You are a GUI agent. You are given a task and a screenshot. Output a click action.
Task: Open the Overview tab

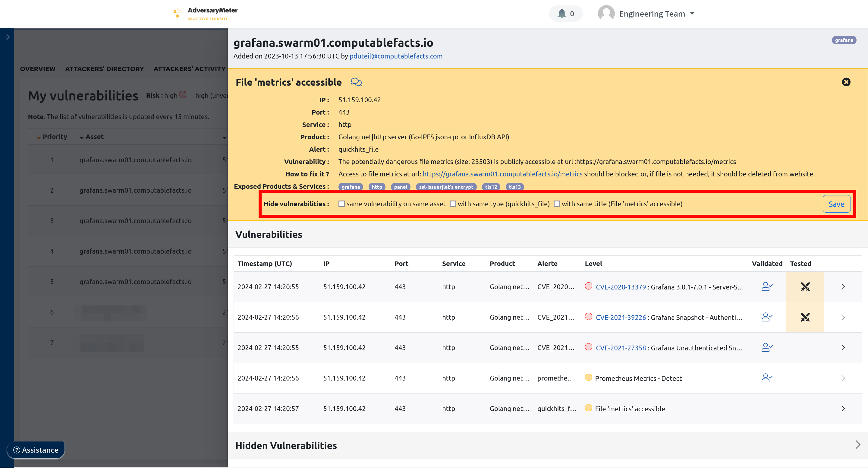37,69
